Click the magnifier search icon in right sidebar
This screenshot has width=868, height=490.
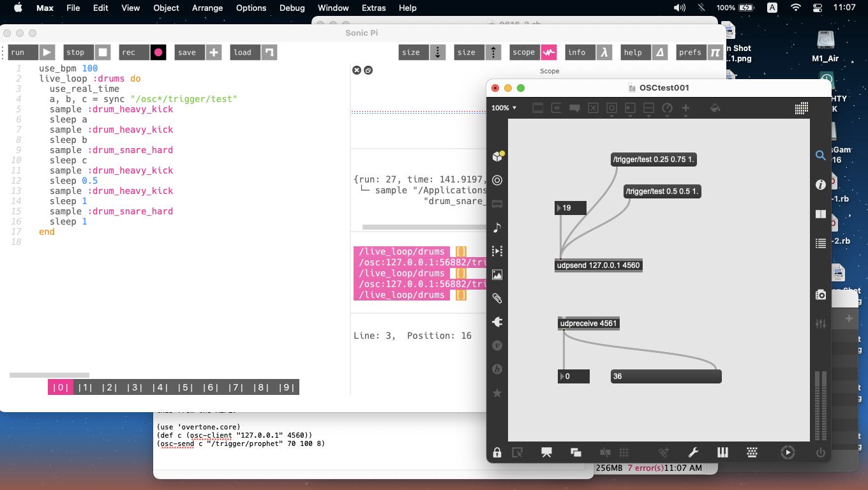click(x=821, y=156)
